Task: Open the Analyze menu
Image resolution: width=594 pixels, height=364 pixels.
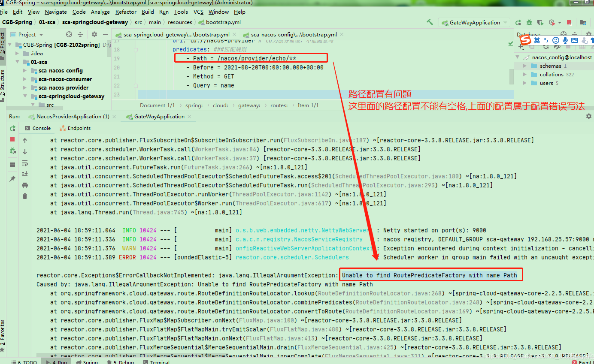Action: pyautogui.click(x=100, y=12)
